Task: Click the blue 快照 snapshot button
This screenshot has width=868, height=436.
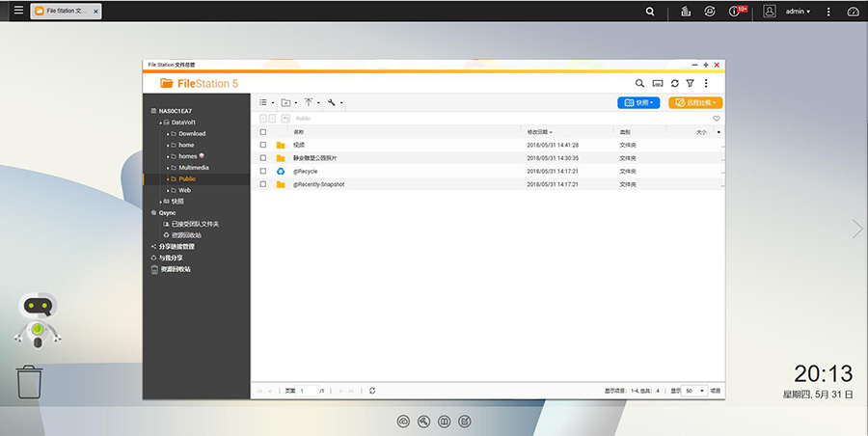Action: pyautogui.click(x=638, y=102)
